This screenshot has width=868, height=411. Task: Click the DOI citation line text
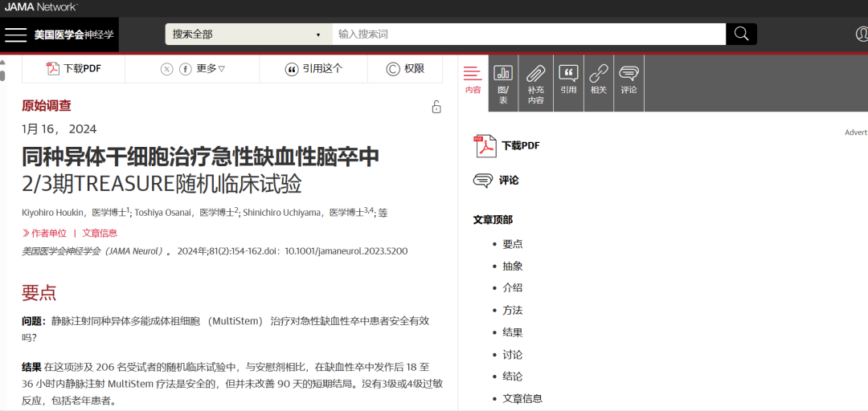pyautogui.click(x=215, y=251)
